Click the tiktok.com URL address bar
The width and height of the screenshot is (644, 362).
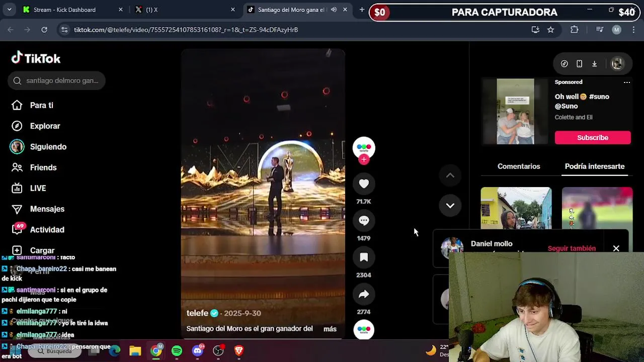click(x=186, y=30)
